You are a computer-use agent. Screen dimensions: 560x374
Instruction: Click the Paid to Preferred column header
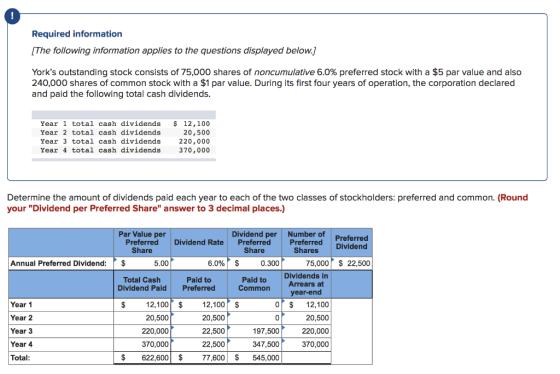[199, 284]
